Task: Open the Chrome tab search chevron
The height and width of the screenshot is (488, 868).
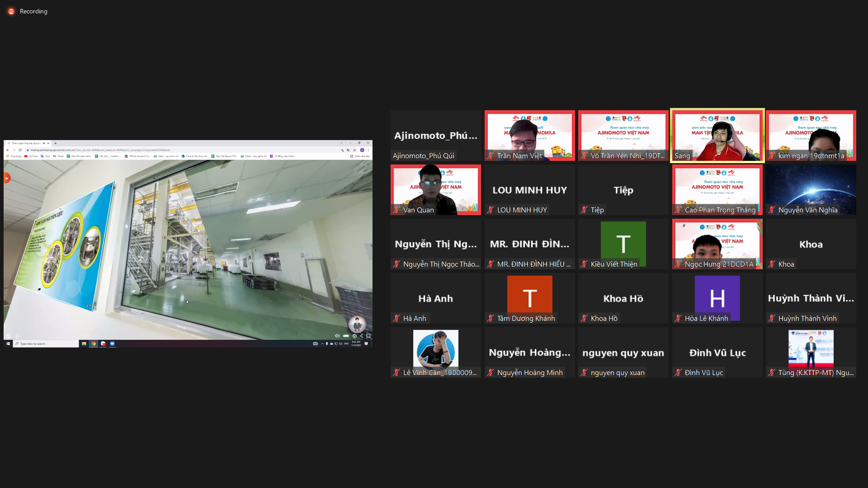Action: (x=342, y=143)
